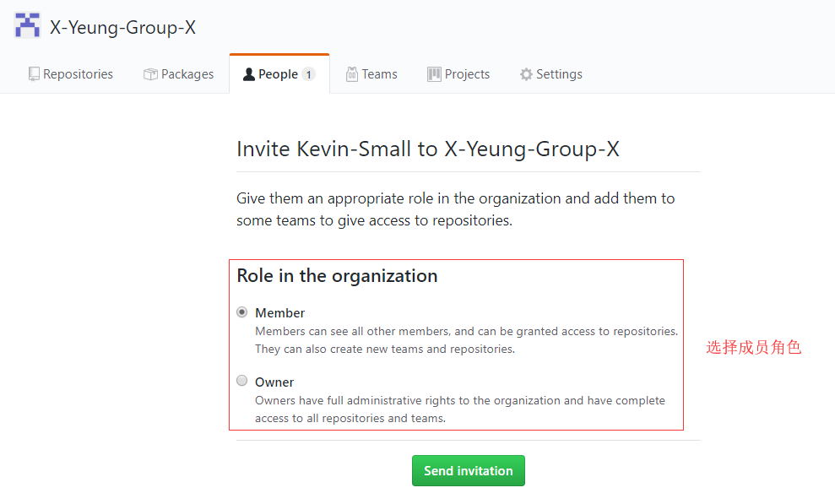
Task: Open the Repositories tab
Action: pos(71,74)
